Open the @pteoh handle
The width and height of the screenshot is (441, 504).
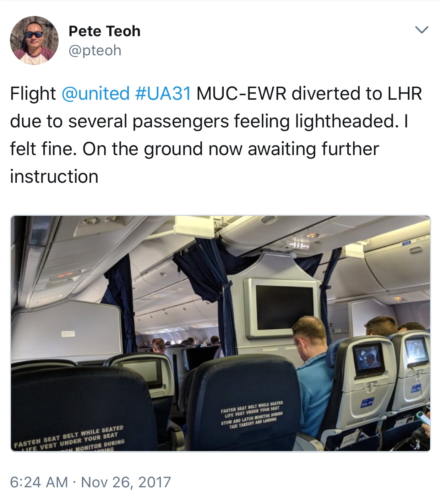pos(95,51)
